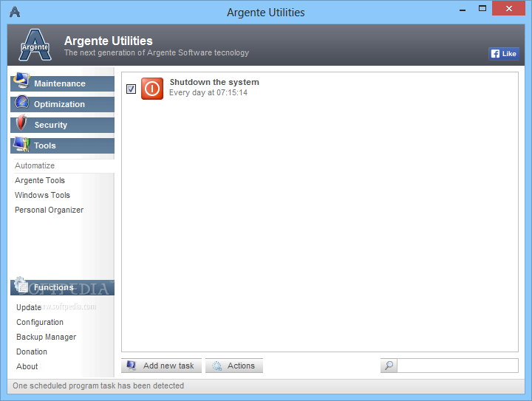Click 'Every day at 07:15:14' schedule text
The width and height of the screenshot is (532, 401).
point(208,92)
